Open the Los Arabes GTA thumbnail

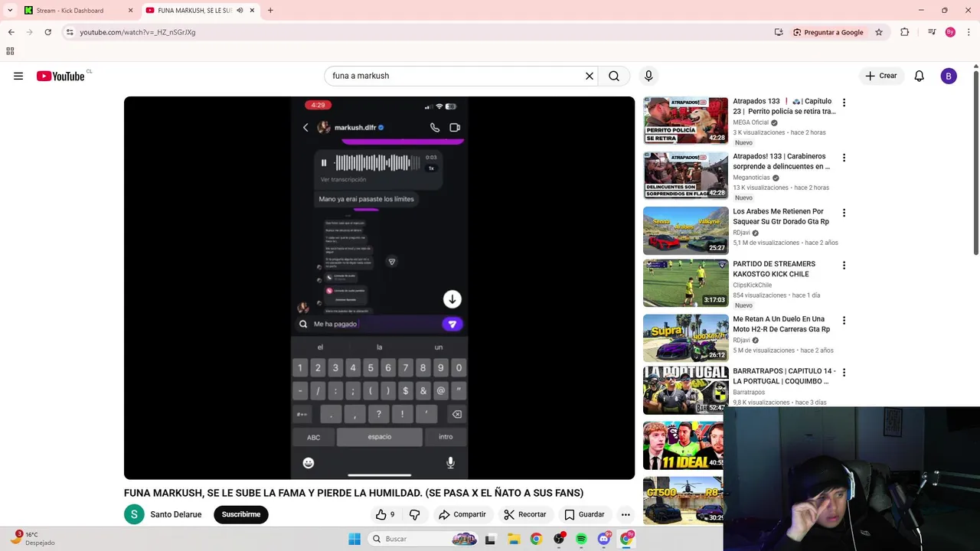click(x=686, y=230)
